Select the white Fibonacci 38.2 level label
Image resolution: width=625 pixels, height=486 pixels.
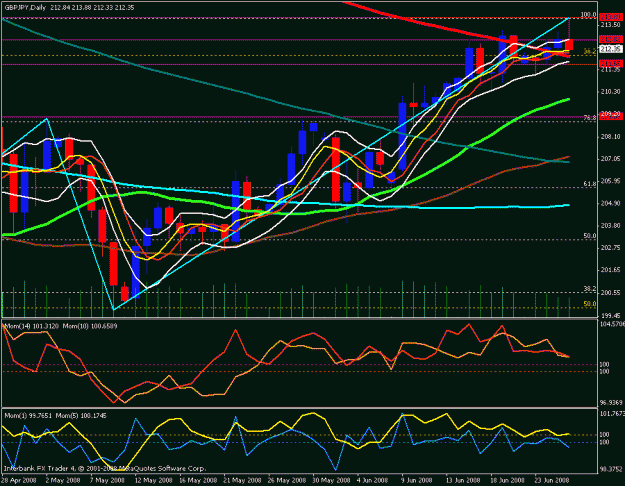[590, 288]
